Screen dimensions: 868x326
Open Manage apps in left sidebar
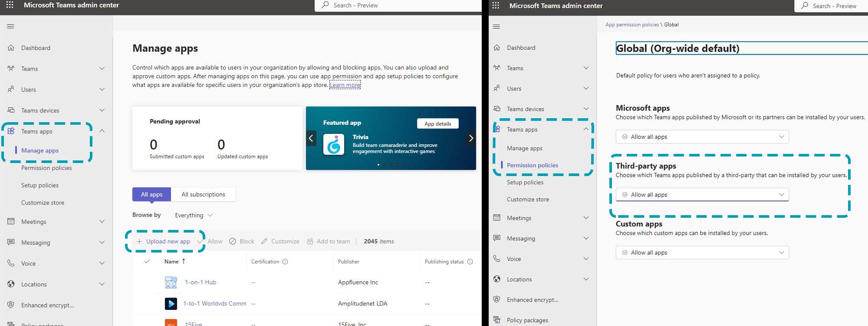(x=40, y=150)
